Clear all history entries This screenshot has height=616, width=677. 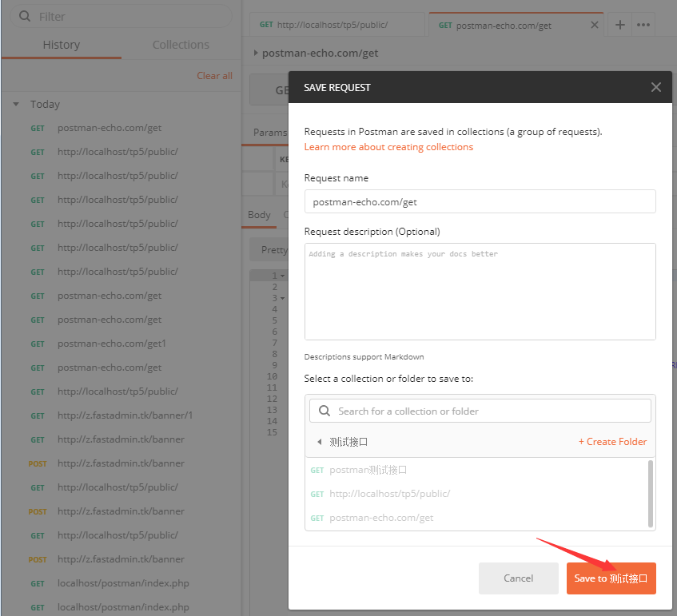tap(214, 76)
